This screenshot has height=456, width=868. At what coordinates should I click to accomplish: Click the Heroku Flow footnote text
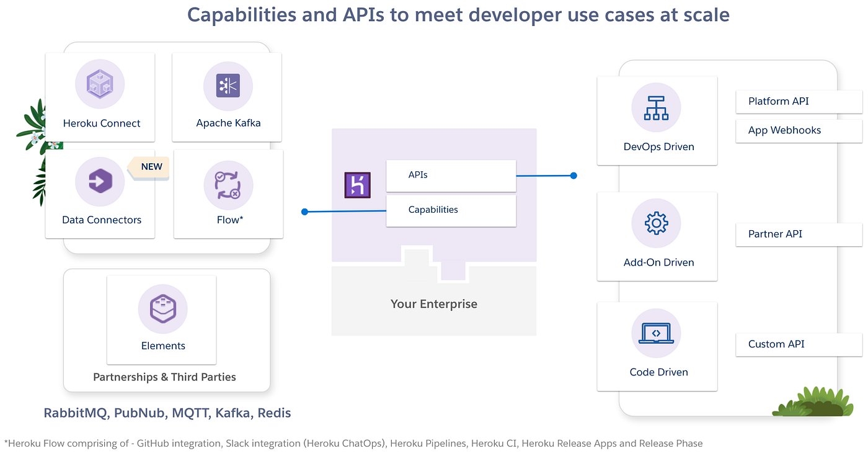pyautogui.click(x=353, y=444)
